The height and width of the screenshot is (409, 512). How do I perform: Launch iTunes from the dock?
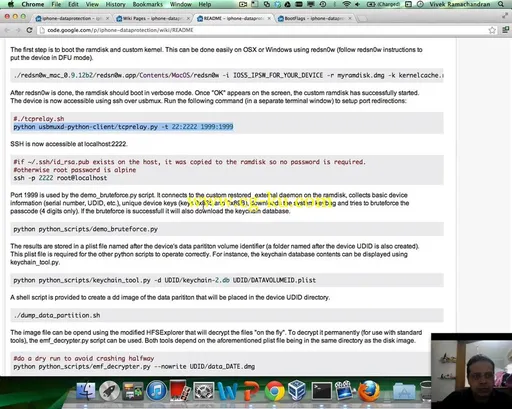tap(156, 391)
